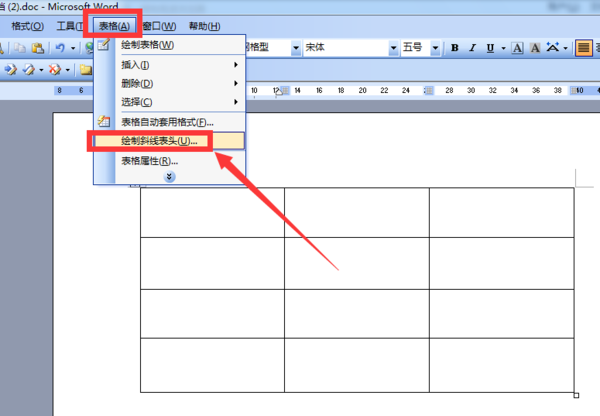Open the 表格(A) menu
Screen dimensions: 600x416
[114, 26]
